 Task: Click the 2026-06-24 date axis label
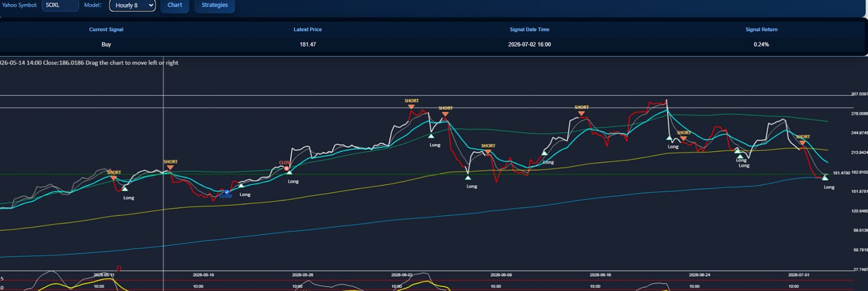pos(700,275)
